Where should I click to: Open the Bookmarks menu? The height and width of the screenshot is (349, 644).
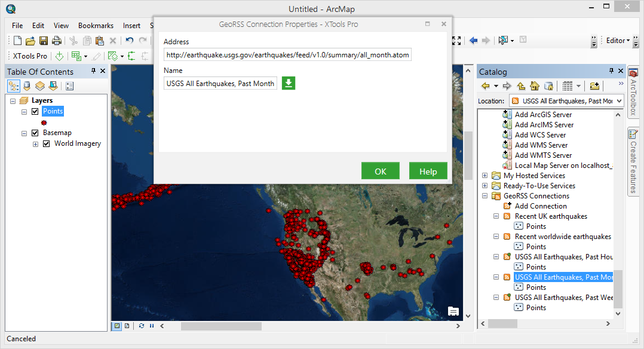click(96, 26)
